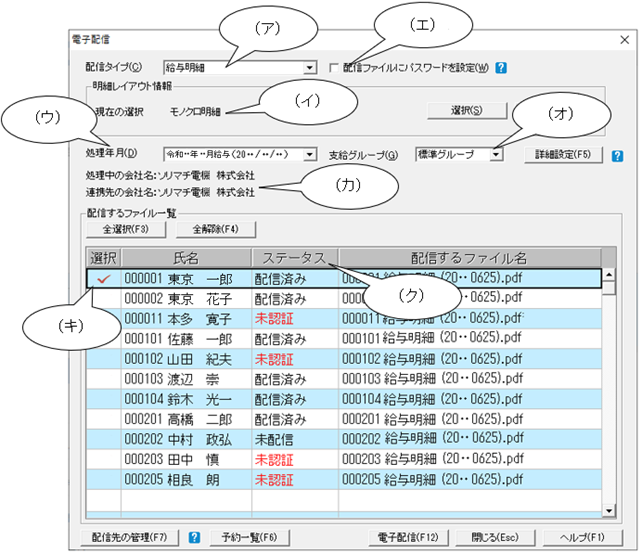This screenshot has width=642, height=553.
Task: Enable 配信ファイルにパスワードを設定 checkbox
Action: pos(334,68)
